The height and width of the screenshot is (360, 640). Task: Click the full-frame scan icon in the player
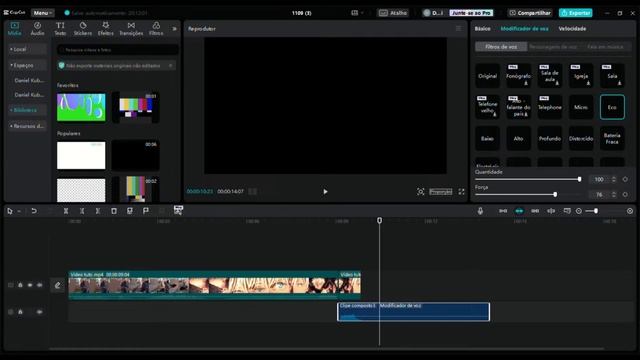click(x=420, y=191)
